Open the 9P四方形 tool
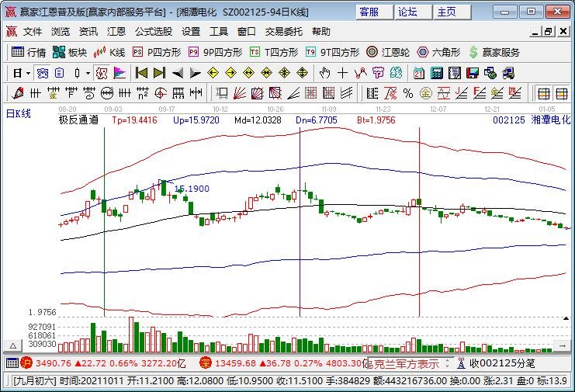Viewport: 575px width, 392px height. coord(215,52)
